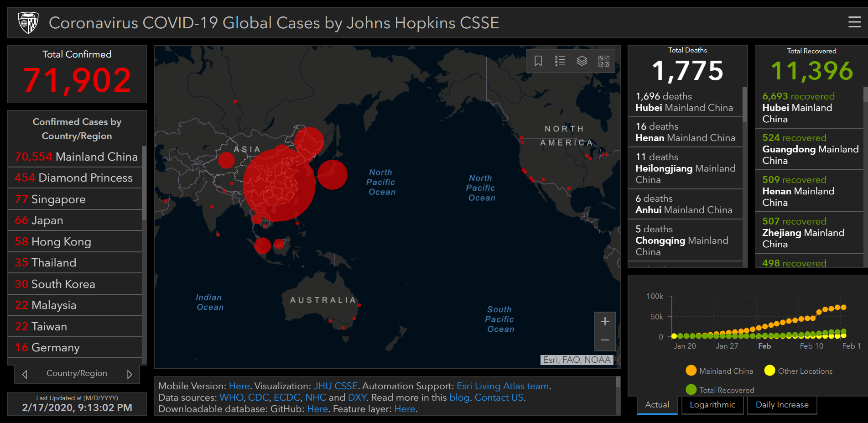Toggle Other Locations series in legend
Screen dimensions: 868x423
tap(798, 371)
